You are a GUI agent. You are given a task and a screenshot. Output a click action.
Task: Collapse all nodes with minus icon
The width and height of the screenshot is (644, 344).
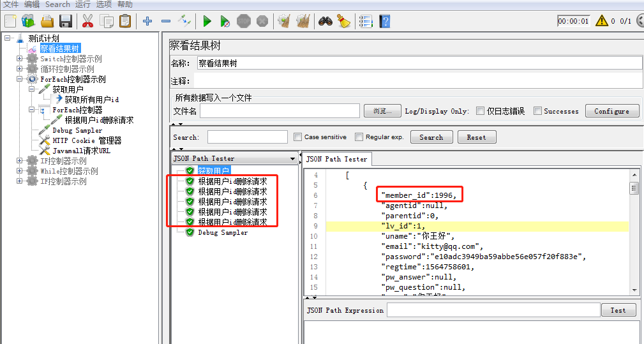point(166,21)
